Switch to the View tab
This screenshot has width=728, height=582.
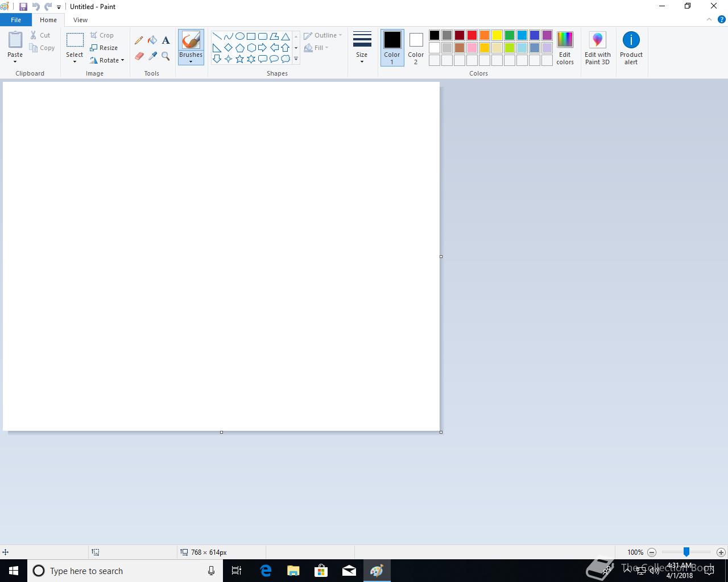[80, 20]
